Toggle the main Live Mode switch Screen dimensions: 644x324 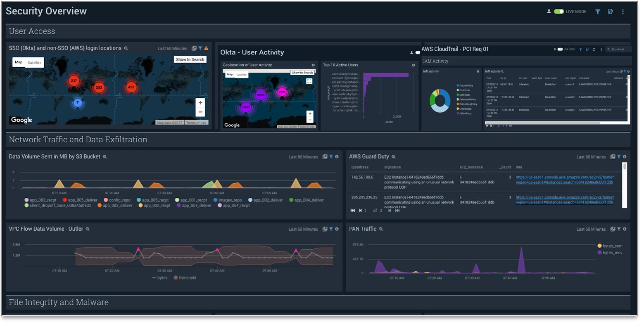559,12
